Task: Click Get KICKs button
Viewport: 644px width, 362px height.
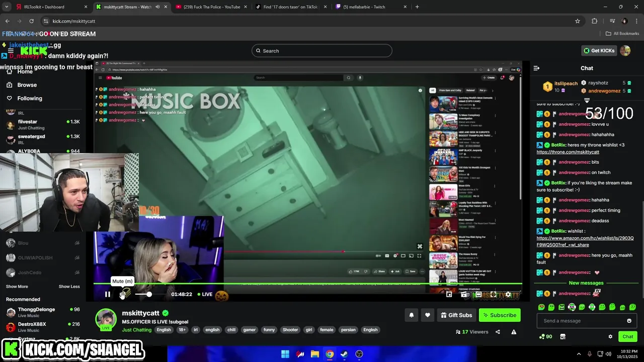Action: click(599, 51)
